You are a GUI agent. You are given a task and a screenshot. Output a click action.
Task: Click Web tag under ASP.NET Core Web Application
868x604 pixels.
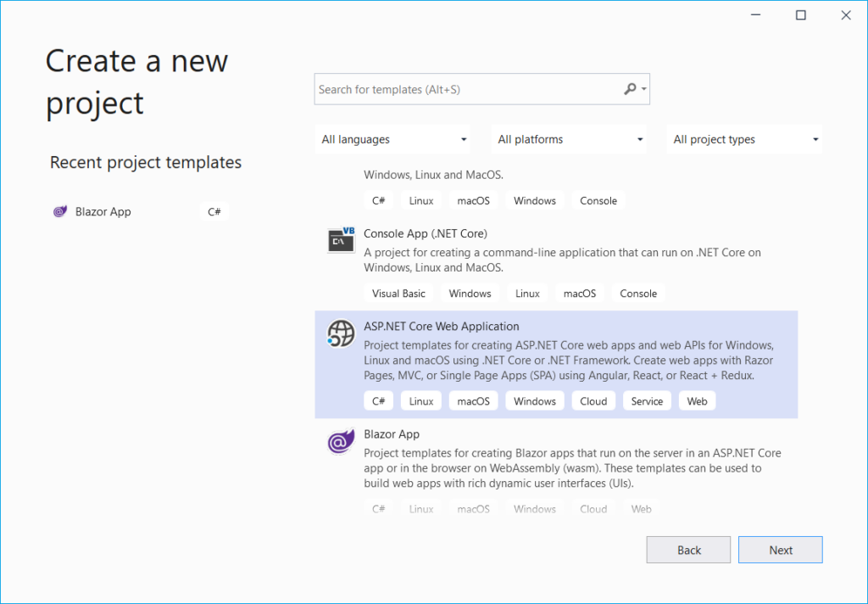pos(697,400)
